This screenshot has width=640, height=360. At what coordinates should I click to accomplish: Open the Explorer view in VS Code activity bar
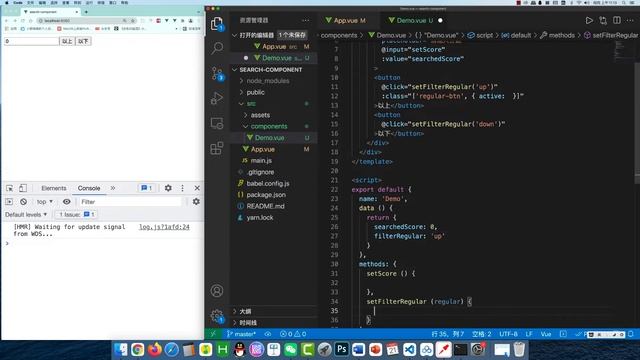(x=217, y=24)
